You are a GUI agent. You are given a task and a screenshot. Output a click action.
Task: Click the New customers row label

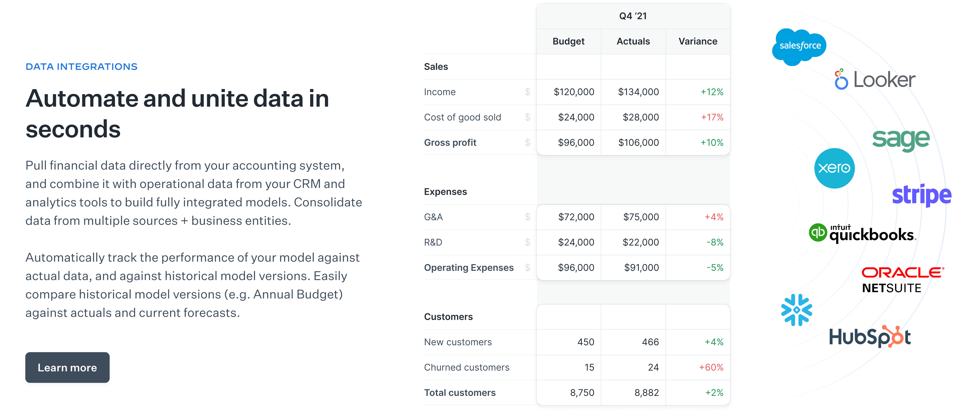[x=458, y=342]
